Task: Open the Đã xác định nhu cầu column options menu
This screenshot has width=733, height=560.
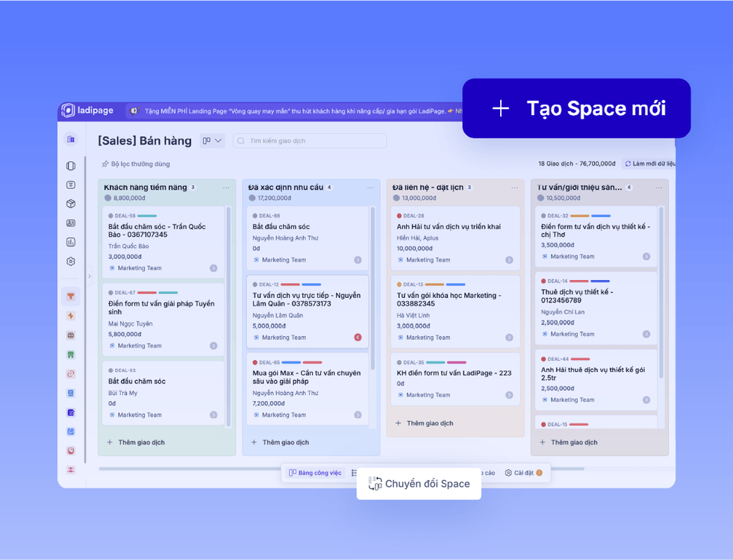Action: pyautogui.click(x=370, y=187)
